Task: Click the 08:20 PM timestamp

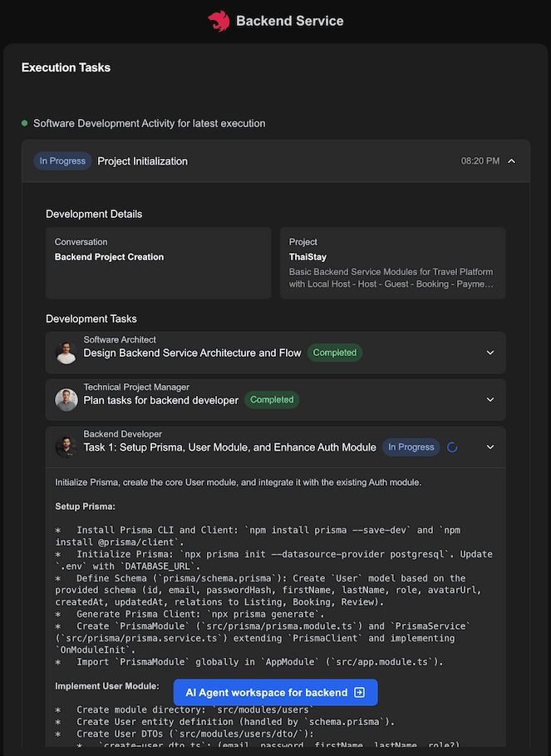Action: pyautogui.click(x=480, y=161)
